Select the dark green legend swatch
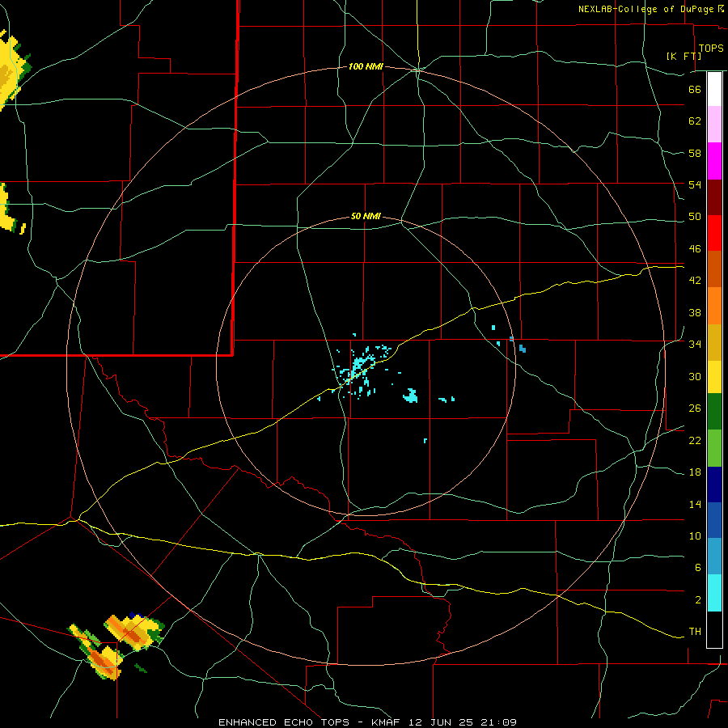728x728 pixels. pyautogui.click(x=714, y=412)
